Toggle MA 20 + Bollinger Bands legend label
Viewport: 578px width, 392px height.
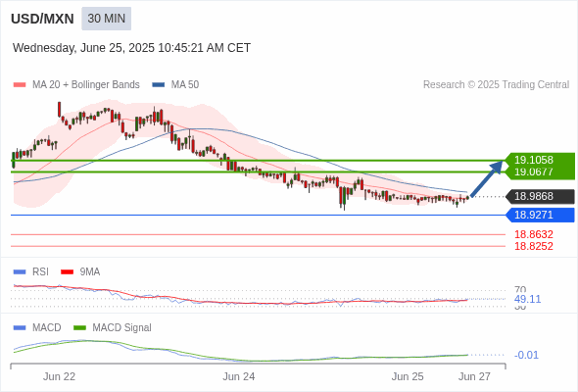(x=86, y=85)
